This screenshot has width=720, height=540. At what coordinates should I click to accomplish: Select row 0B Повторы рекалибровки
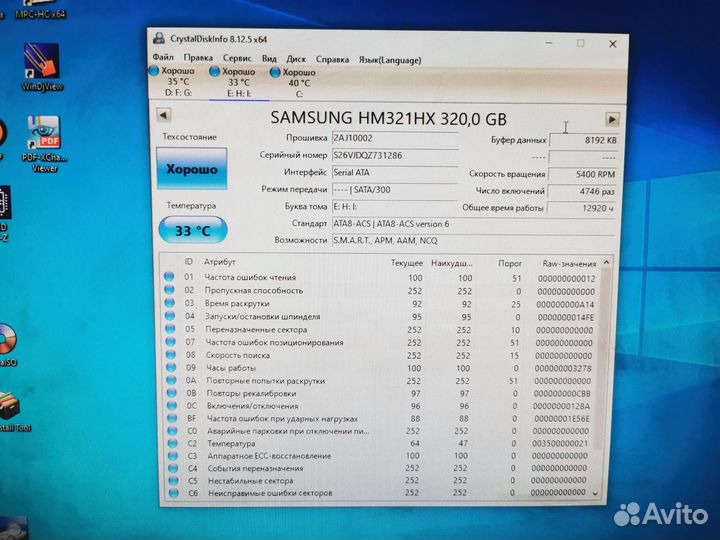point(380,394)
